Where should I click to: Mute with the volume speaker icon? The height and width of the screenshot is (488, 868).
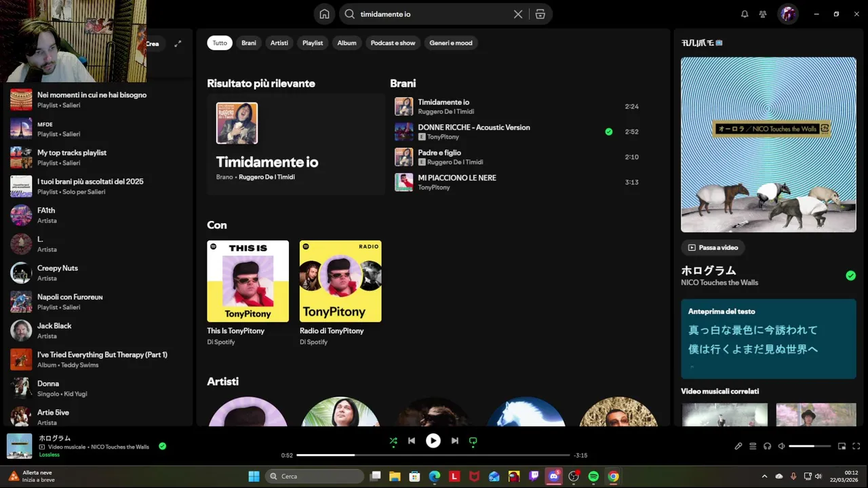(x=782, y=446)
